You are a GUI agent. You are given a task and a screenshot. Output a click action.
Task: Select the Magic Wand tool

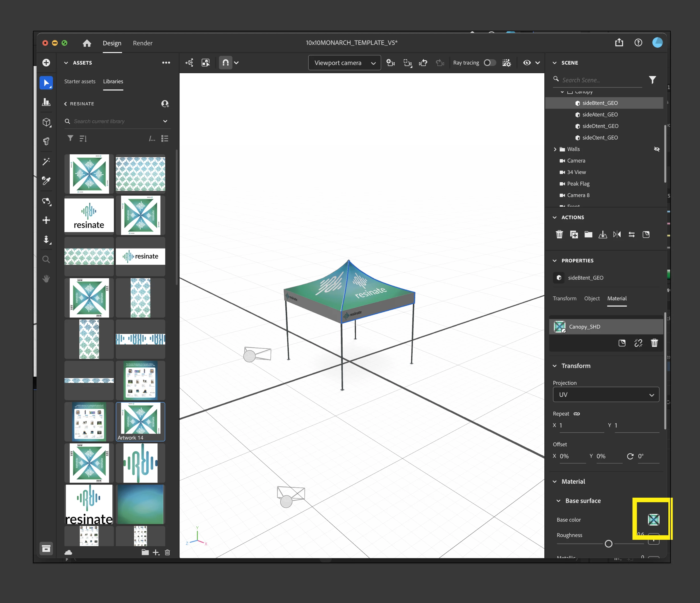pyautogui.click(x=46, y=161)
